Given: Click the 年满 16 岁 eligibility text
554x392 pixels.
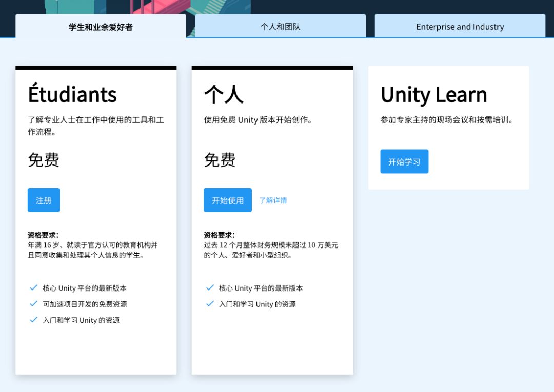Looking at the screenshot, I should coord(93,250).
